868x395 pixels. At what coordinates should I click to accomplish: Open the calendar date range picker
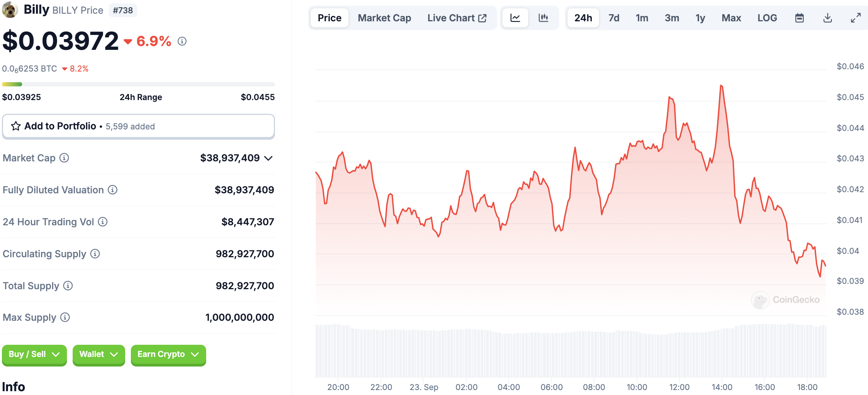point(799,18)
